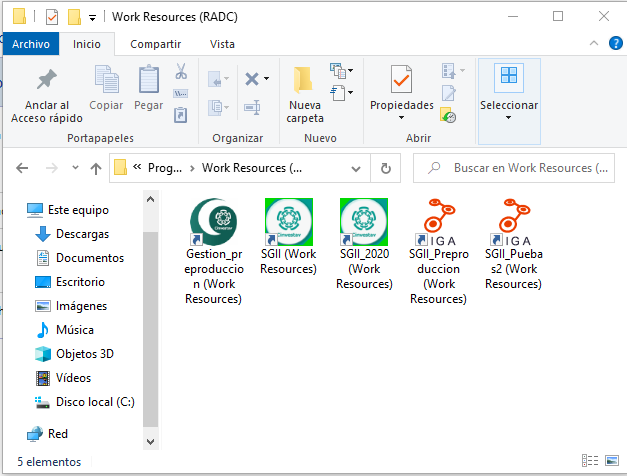Create a new folder with Nueva carpeta

tap(305, 97)
